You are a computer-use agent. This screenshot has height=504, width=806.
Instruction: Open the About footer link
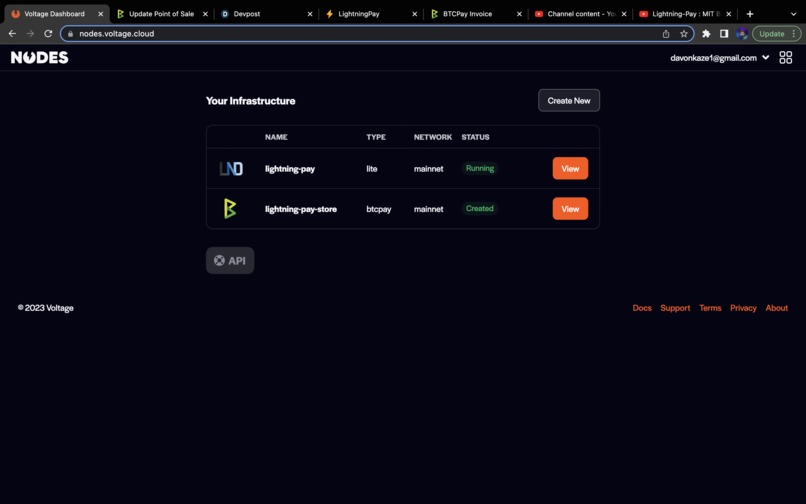coord(777,308)
